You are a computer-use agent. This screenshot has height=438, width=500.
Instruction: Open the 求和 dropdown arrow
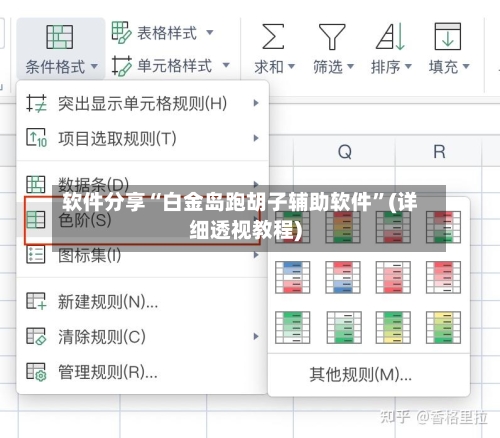[291, 66]
